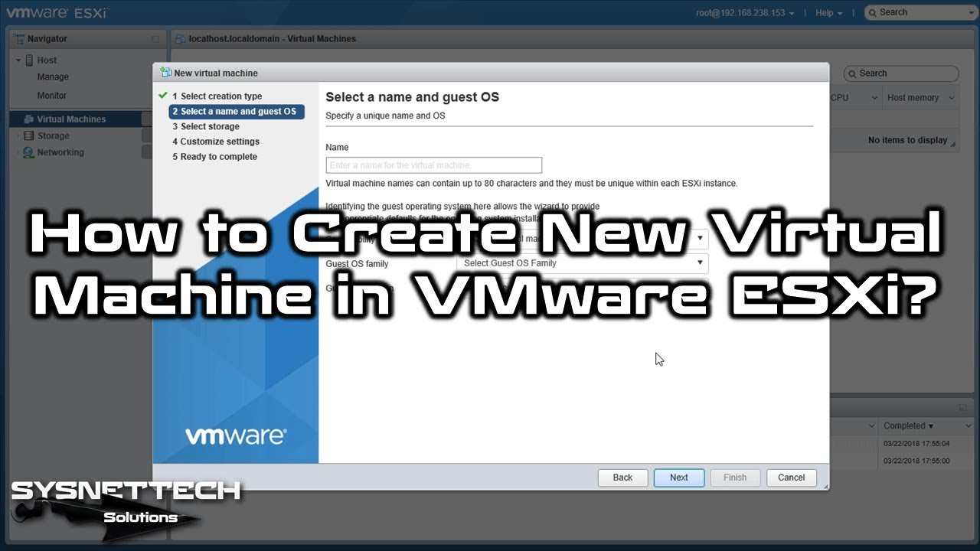This screenshot has height=551, width=980.
Task: Select Monitor under Host
Action: click(x=52, y=96)
